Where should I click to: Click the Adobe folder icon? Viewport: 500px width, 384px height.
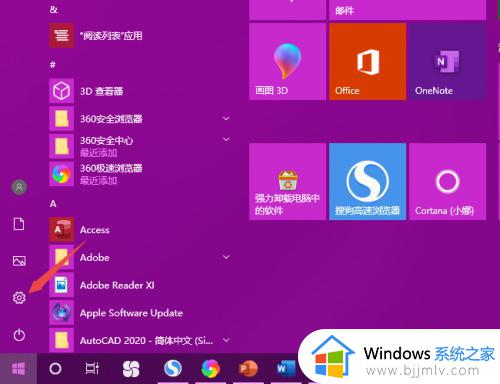tap(62, 257)
